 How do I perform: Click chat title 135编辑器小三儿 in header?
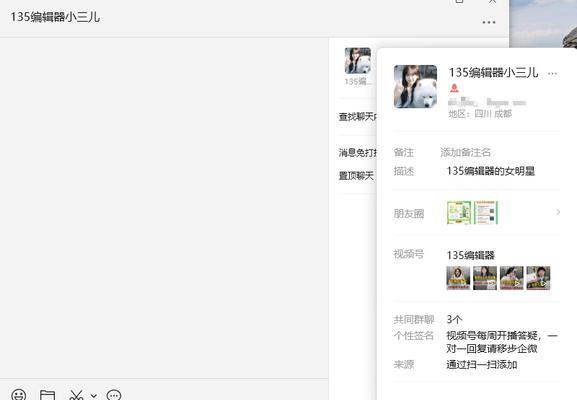click(x=55, y=17)
